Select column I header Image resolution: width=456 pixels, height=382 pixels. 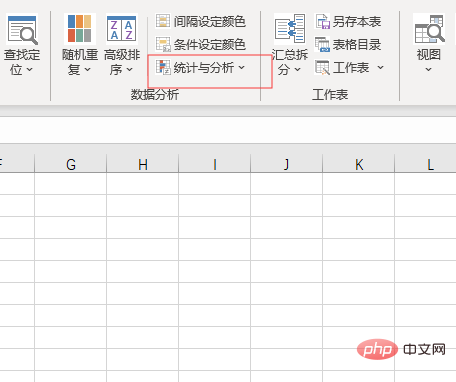click(215, 164)
